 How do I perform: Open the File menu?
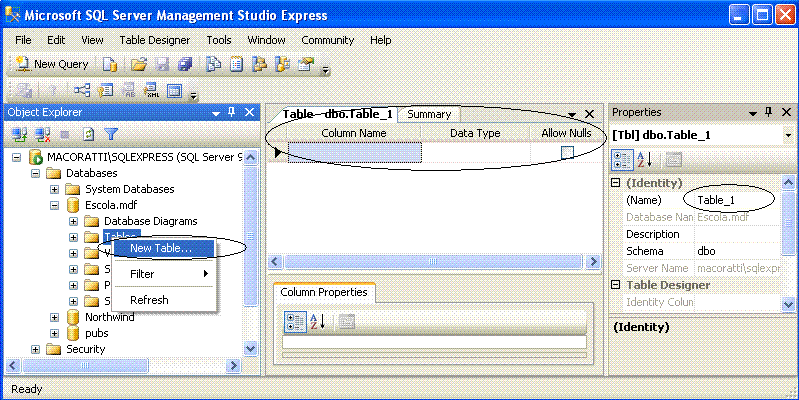(23, 40)
